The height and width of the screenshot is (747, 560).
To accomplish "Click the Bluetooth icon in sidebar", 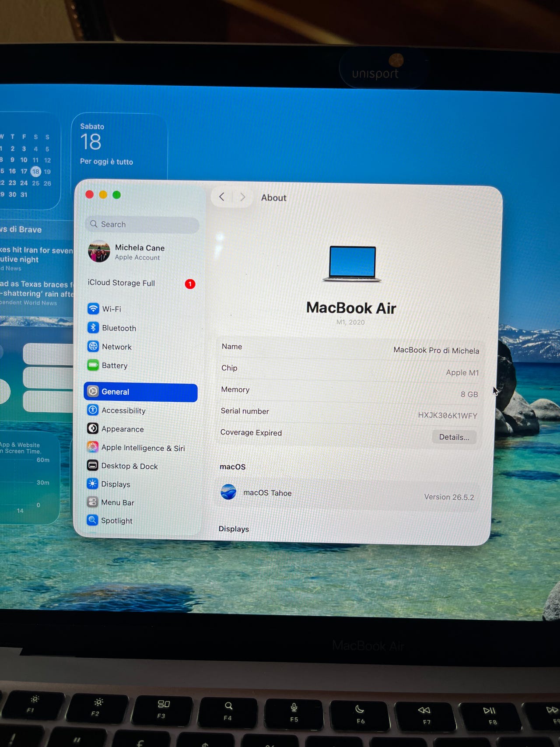I will 93,327.
